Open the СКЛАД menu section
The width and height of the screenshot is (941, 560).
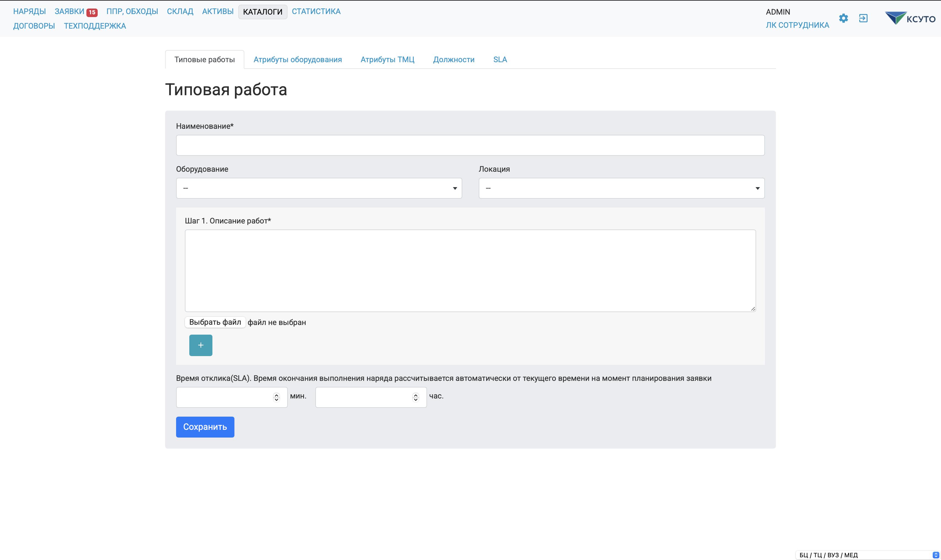pyautogui.click(x=180, y=11)
